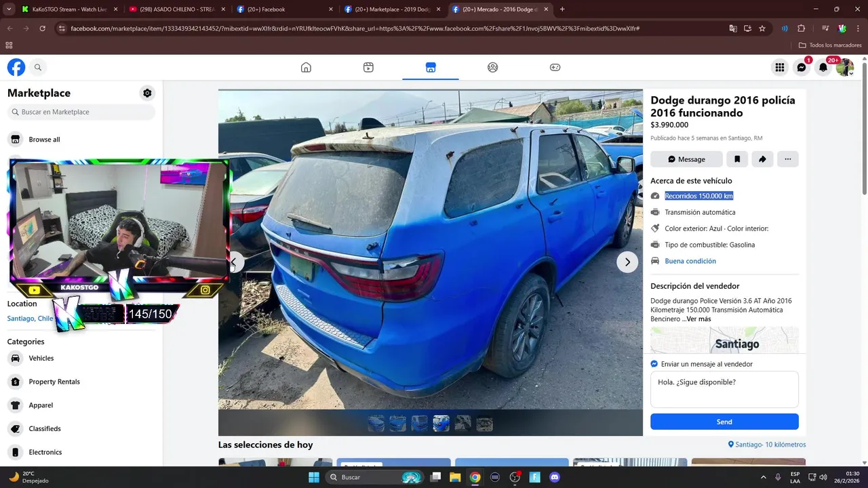Image resolution: width=868 pixels, height=488 pixels.
Task: Switch to (20+) Facebook tab
Action: pyautogui.click(x=285, y=9)
